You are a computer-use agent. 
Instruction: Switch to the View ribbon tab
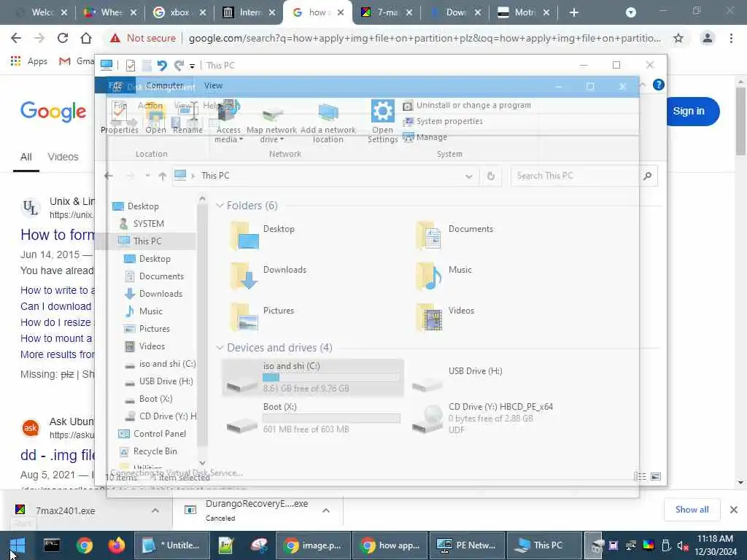pyautogui.click(x=213, y=86)
